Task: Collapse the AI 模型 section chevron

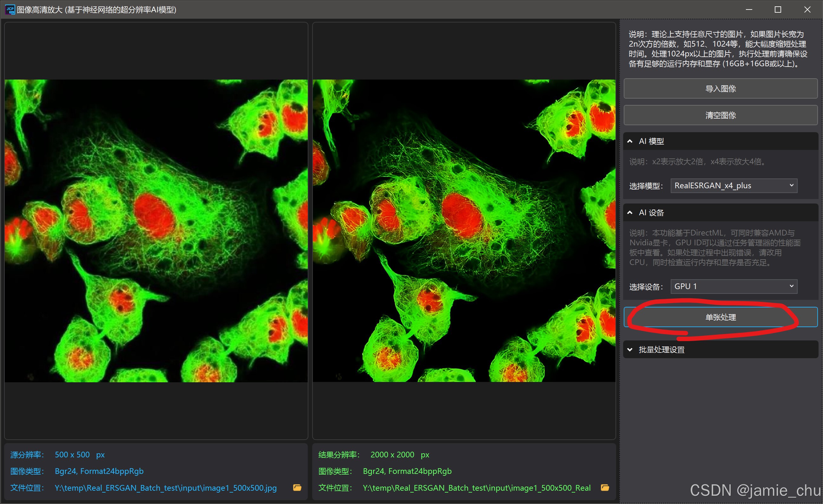Action: click(x=629, y=141)
